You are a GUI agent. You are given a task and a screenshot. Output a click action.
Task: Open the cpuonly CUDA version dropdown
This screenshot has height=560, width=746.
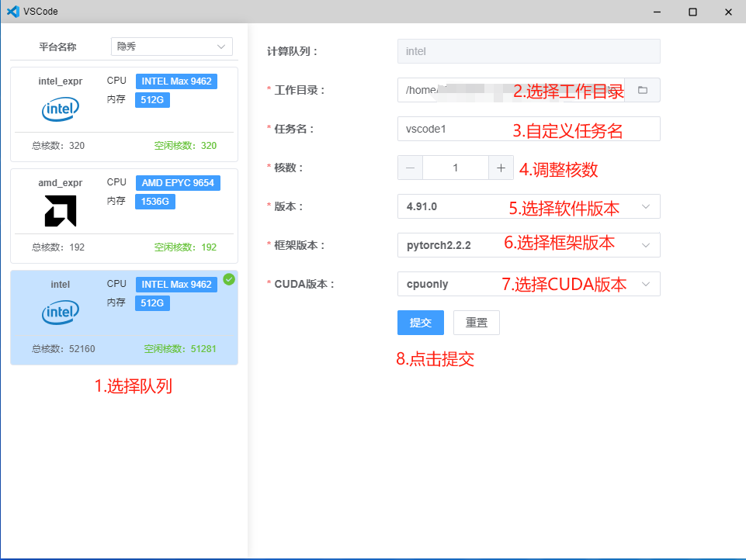tap(529, 284)
